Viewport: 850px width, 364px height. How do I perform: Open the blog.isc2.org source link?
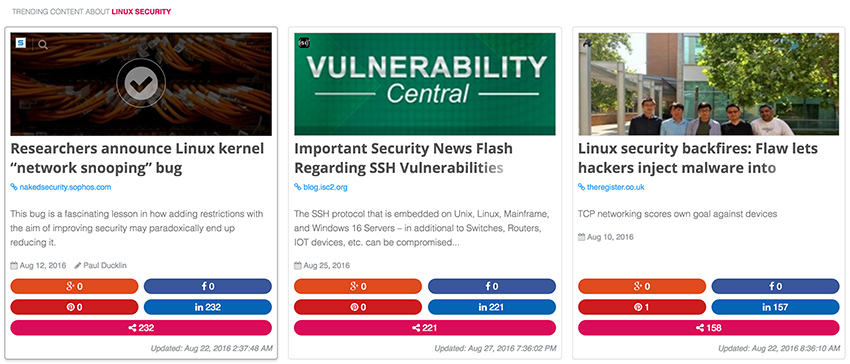pyautogui.click(x=321, y=187)
